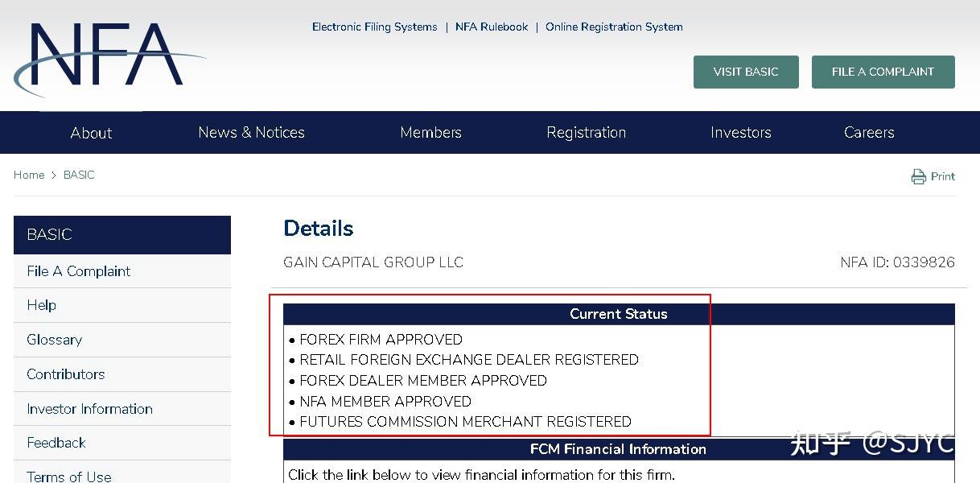
Task: Open Investor Information sidebar link
Action: pos(89,409)
